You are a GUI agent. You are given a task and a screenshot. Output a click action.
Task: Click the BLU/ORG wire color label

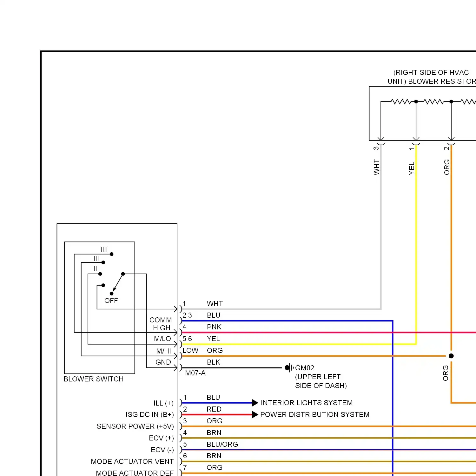point(222,444)
